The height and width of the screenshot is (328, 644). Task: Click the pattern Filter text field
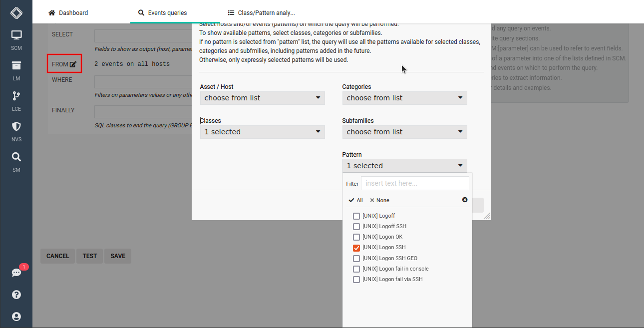pos(414,183)
